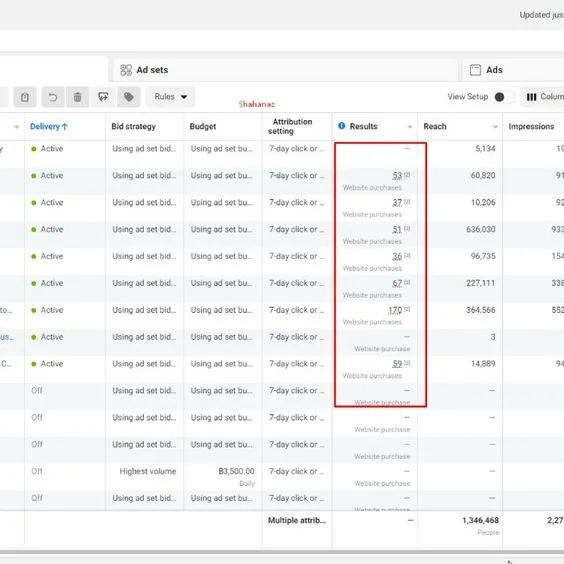Sort by the Delivery column header
564x564 pixels.
click(49, 127)
